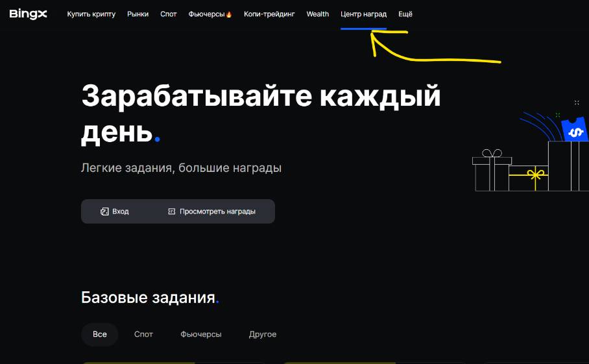The height and width of the screenshot is (364, 589).
Task: Click the Базовые задания heading
Action: [148, 298]
